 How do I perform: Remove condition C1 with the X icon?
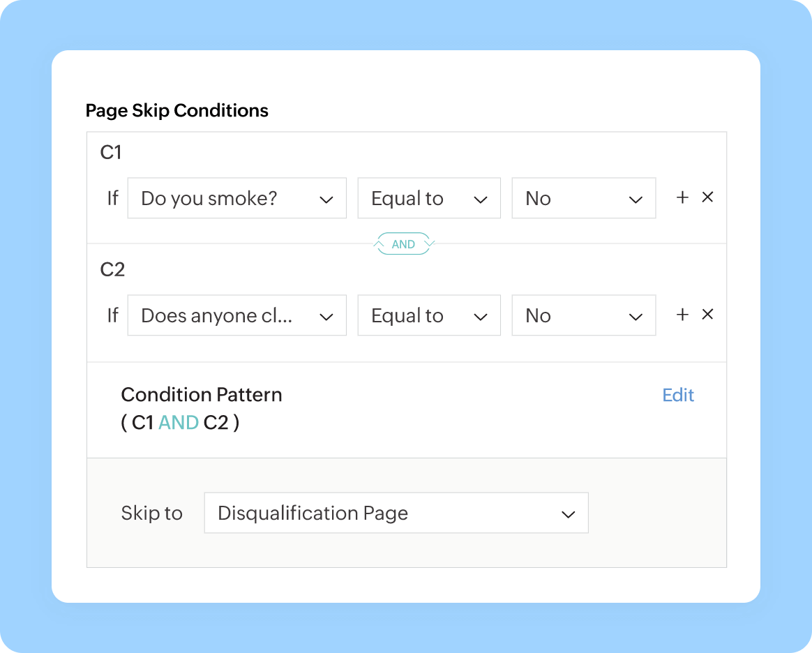pos(707,197)
